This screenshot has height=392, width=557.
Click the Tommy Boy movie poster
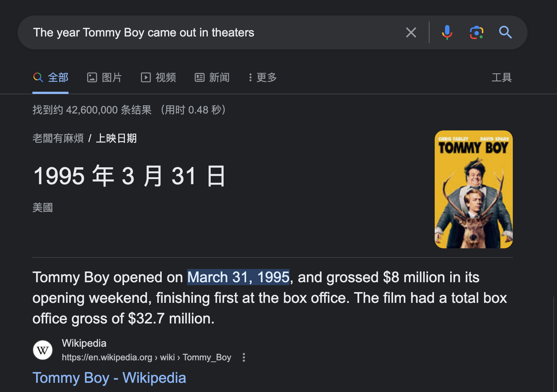click(473, 189)
